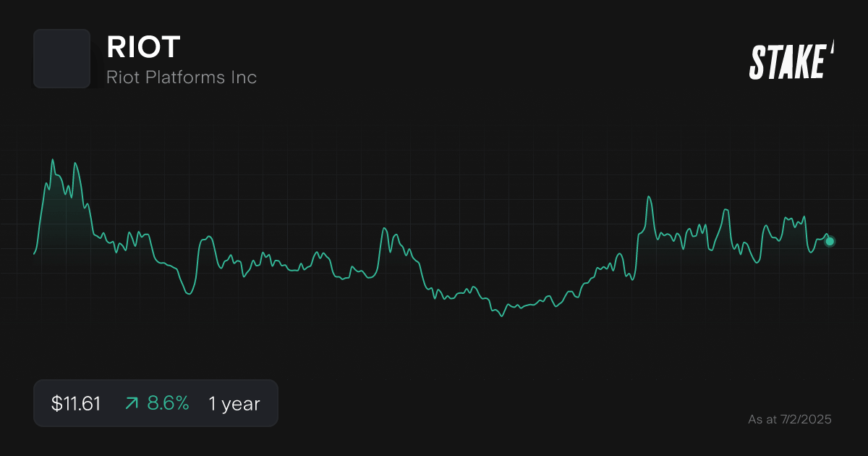Click the 1 year label in the badge
Screen dimensions: 868x456
[x=233, y=403]
